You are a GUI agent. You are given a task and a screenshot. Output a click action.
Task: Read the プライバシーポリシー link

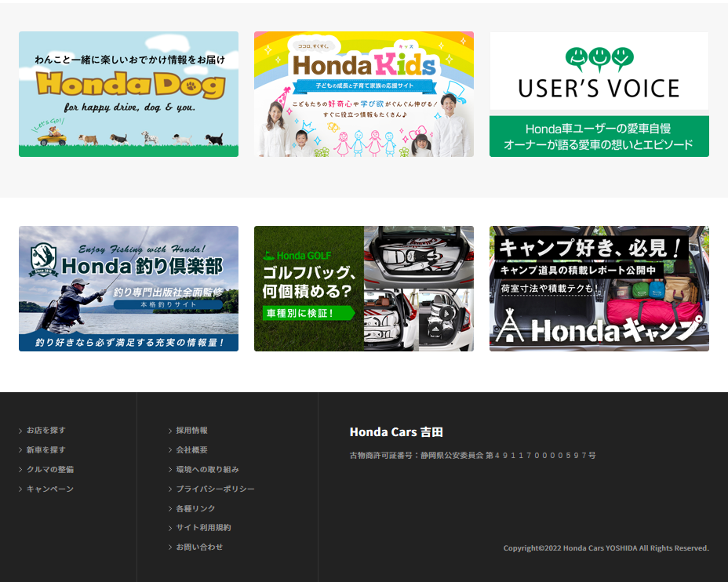pyautogui.click(x=215, y=489)
